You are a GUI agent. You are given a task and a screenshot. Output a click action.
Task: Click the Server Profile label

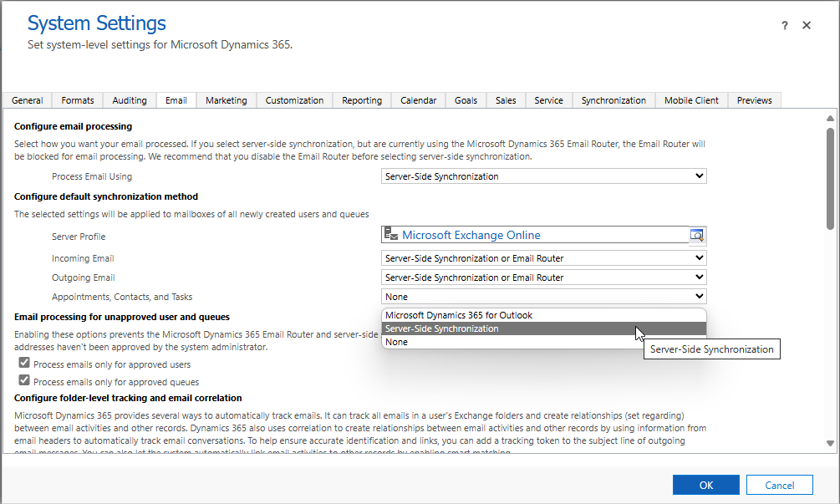79,237
